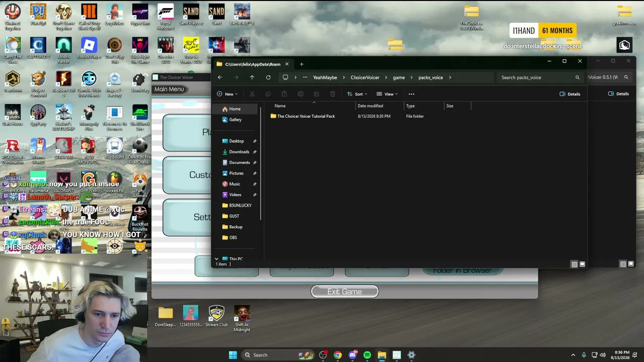This screenshot has height=362, width=644.
Task: Select the Project Zomboid desktop icon
Action: (38, 84)
